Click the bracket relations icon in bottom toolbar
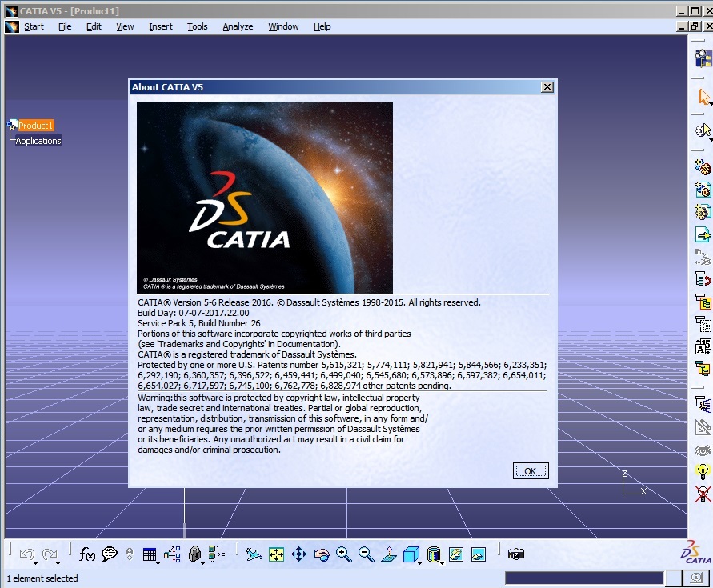Viewport: 713px width, 588px height. 216,554
